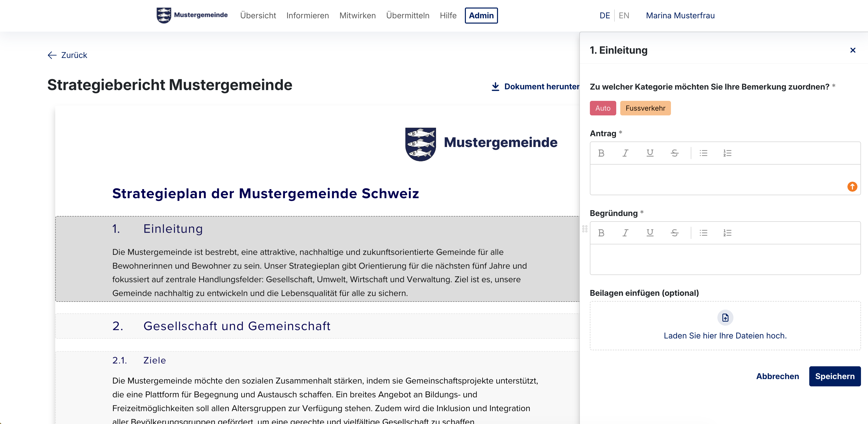
Task: Click into the Begründung text area
Action: (x=725, y=259)
